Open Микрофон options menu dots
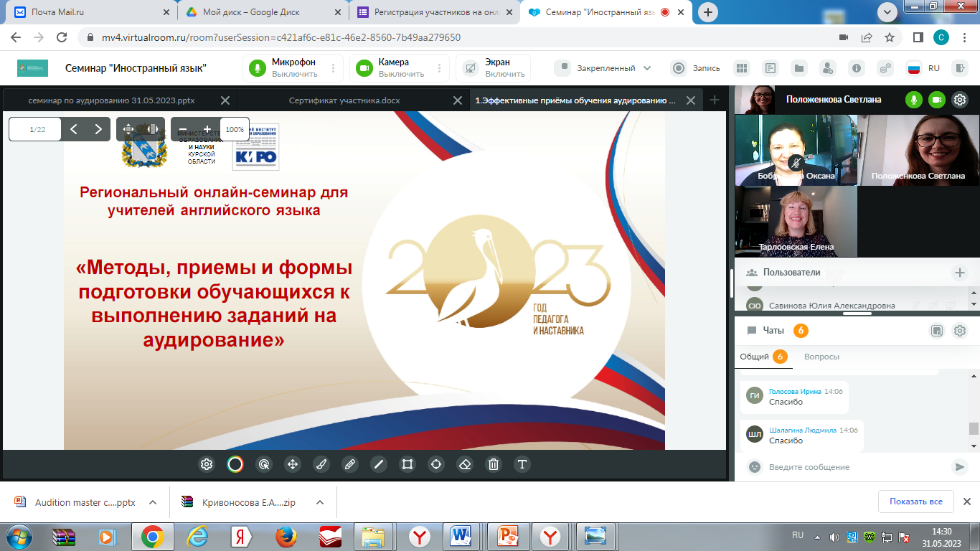The height and width of the screenshot is (551, 980). tap(333, 68)
